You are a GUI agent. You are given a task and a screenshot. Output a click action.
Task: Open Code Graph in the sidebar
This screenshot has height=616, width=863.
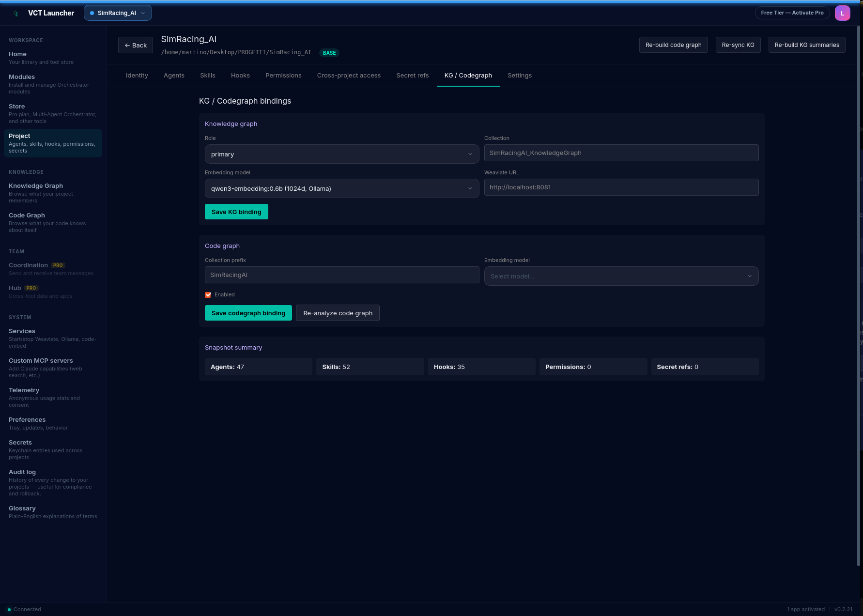pyautogui.click(x=53, y=222)
